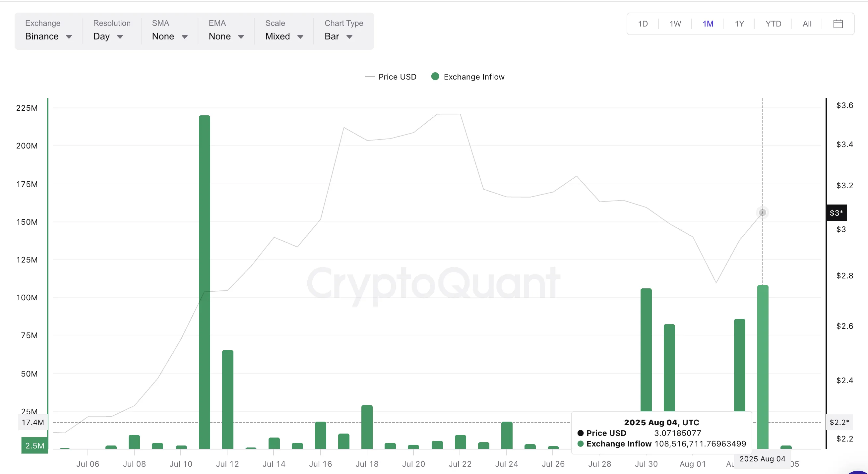The height and width of the screenshot is (474, 868).
Task: Open the SMA None dropdown
Action: click(169, 36)
